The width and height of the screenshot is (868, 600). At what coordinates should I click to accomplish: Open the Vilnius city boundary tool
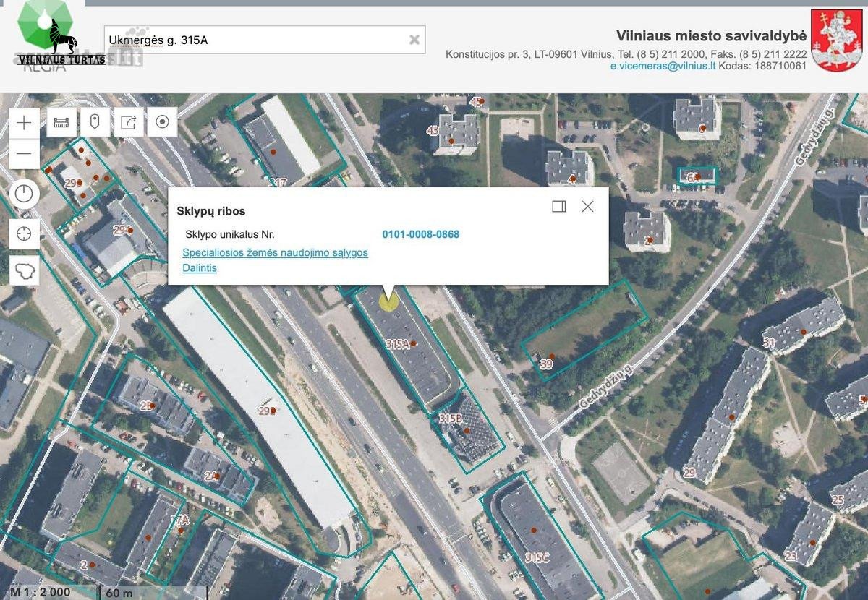click(x=25, y=270)
